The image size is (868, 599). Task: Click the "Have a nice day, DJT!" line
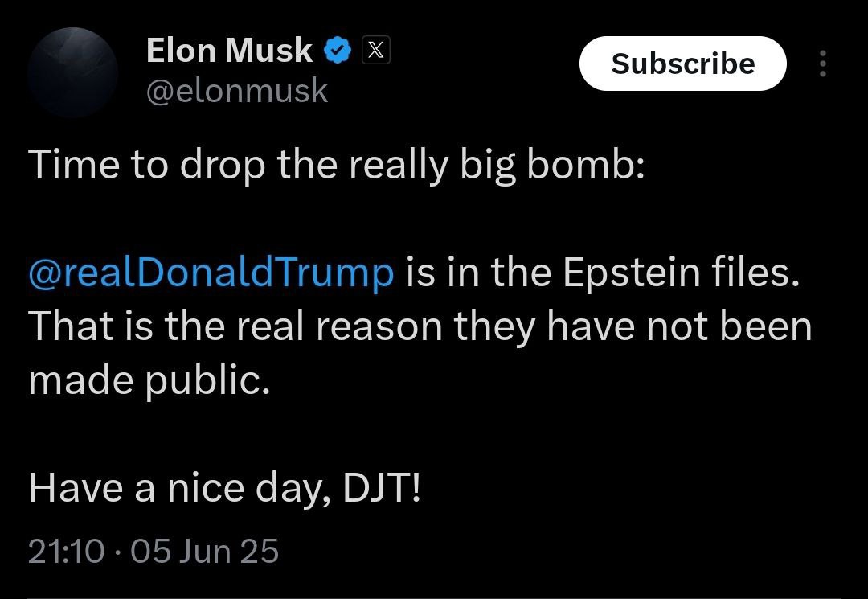point(224,489)
